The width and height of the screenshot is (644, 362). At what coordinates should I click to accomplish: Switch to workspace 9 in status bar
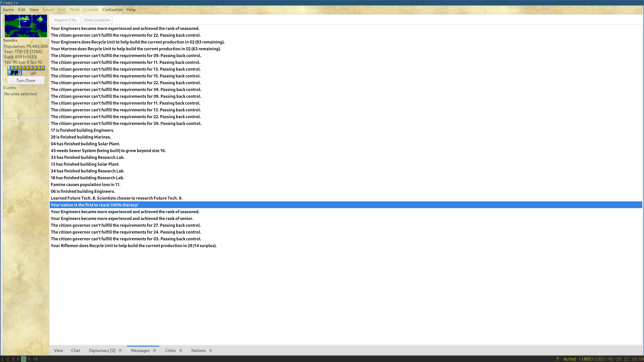tap(29, 359)
